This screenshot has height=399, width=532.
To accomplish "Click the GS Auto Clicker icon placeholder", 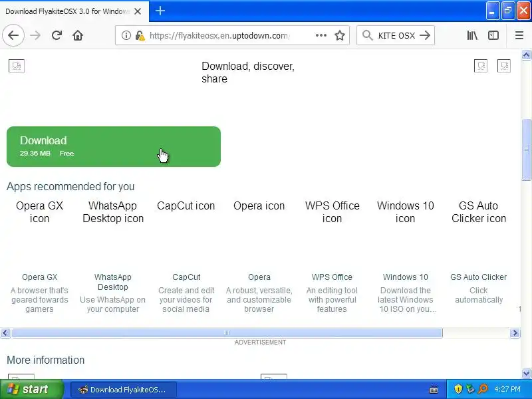I will [x=479, y=211].
